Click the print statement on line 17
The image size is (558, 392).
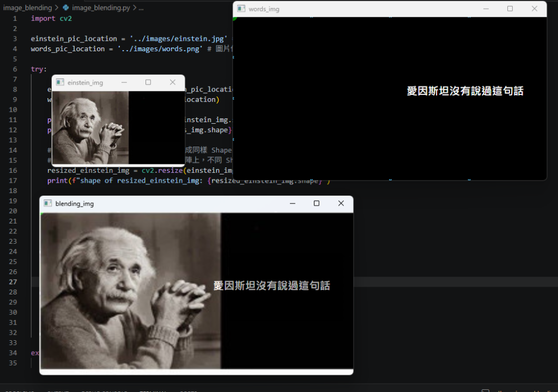(189, 181)
